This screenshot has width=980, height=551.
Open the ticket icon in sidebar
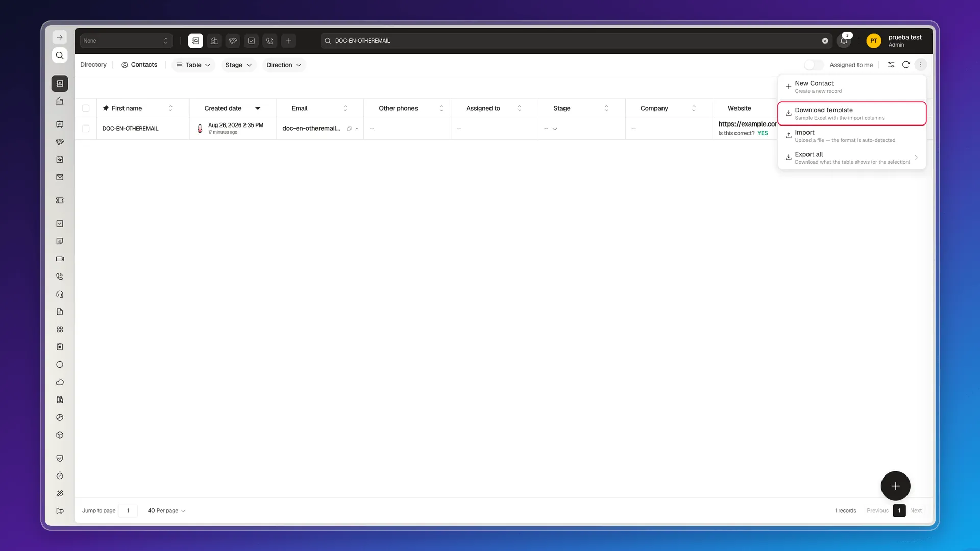click(x=60, y=201)
